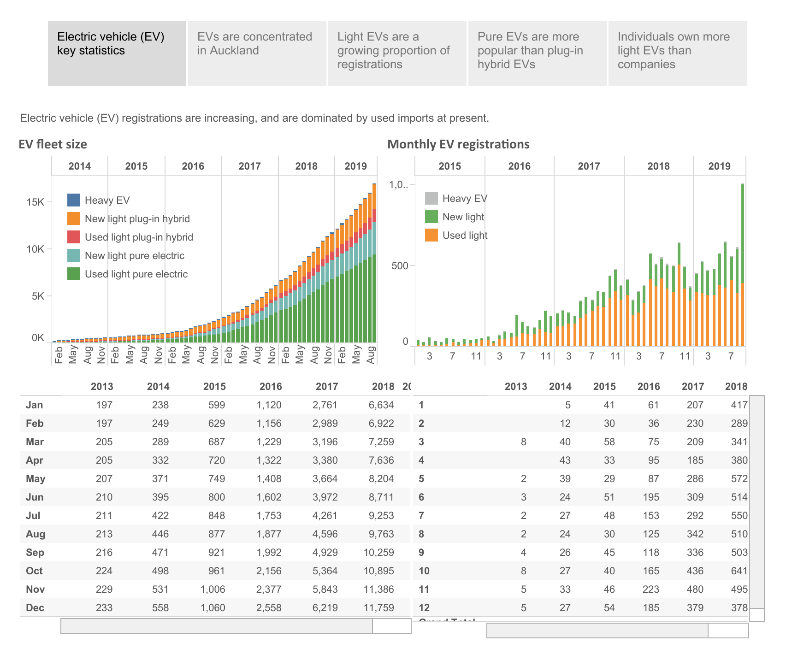Image resolution: width=792 pixels, height=672 pixels.
Task: Click Used light plug-in hybrid red swatch
Action: (74, 237)
